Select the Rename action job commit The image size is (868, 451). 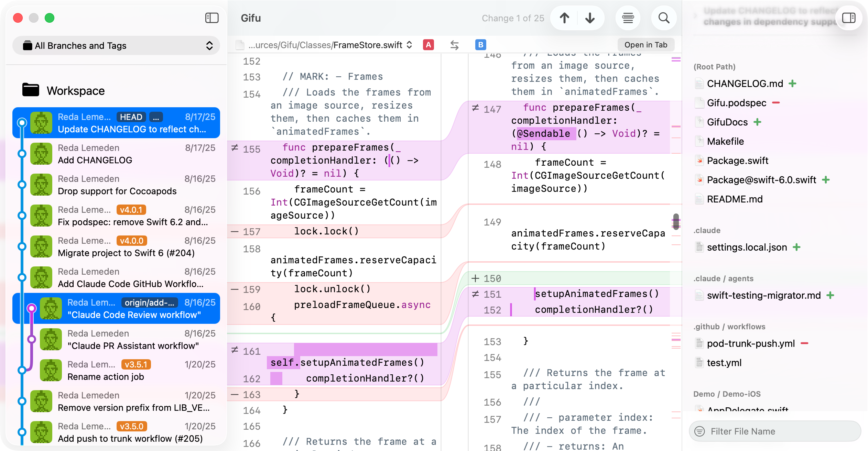coord(116,370)
